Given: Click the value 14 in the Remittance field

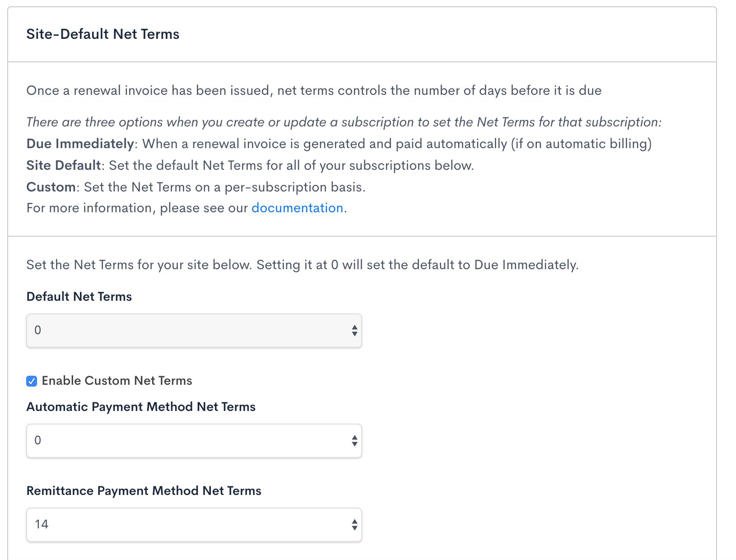Looking at the screenshot, I should (x=42, y=524).
